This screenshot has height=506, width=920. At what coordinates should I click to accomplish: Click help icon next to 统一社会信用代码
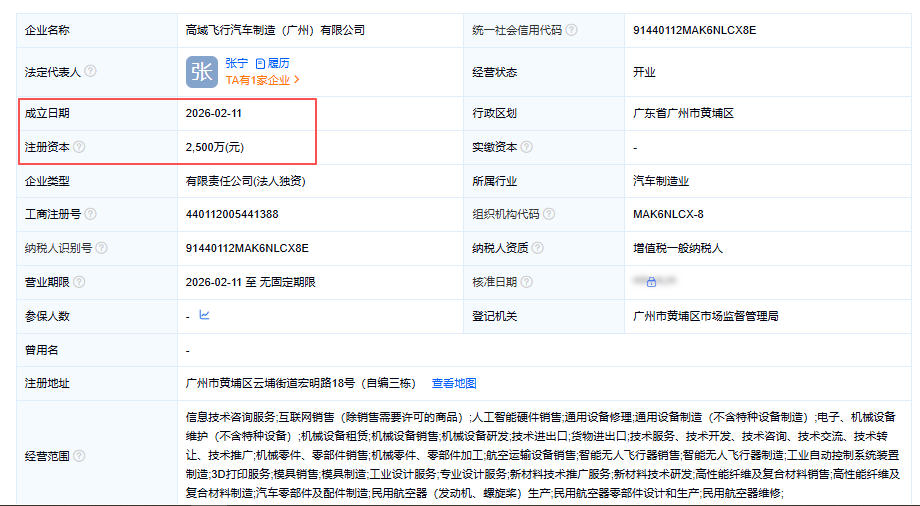tap(571, 30)
